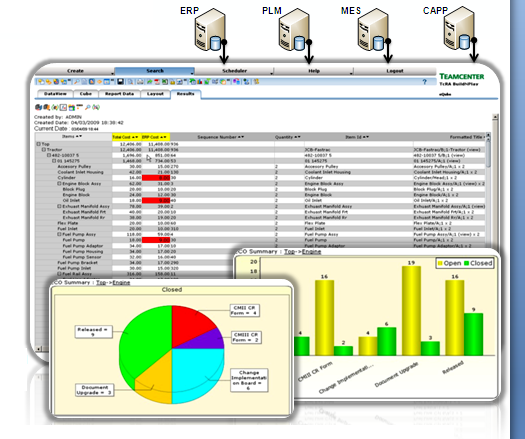Click the Logout button
Screen dimensions: 525x439
[395, 71]
